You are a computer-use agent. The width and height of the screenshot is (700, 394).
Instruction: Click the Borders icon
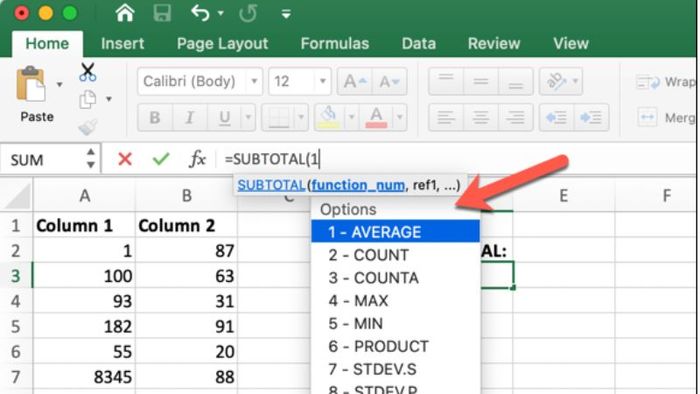[279, 118]
